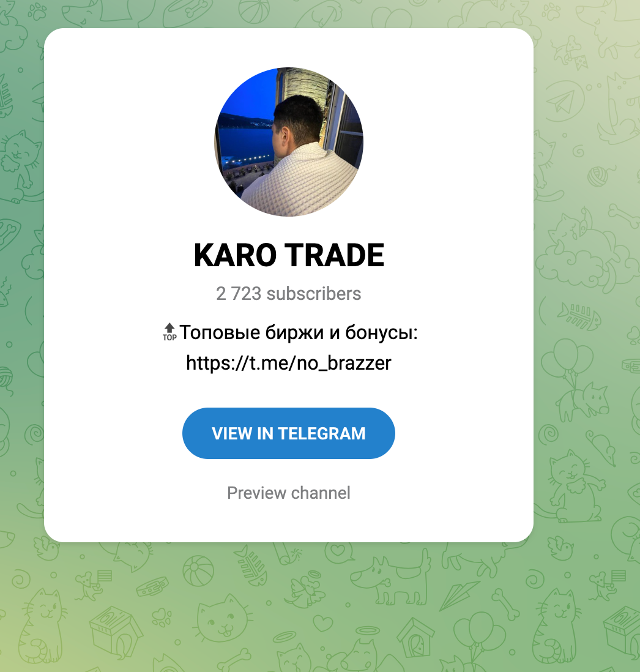This screenshot has width=640, height=672.
Task: Click the TOP arrow emoji icon
Action: coord(169,332)
